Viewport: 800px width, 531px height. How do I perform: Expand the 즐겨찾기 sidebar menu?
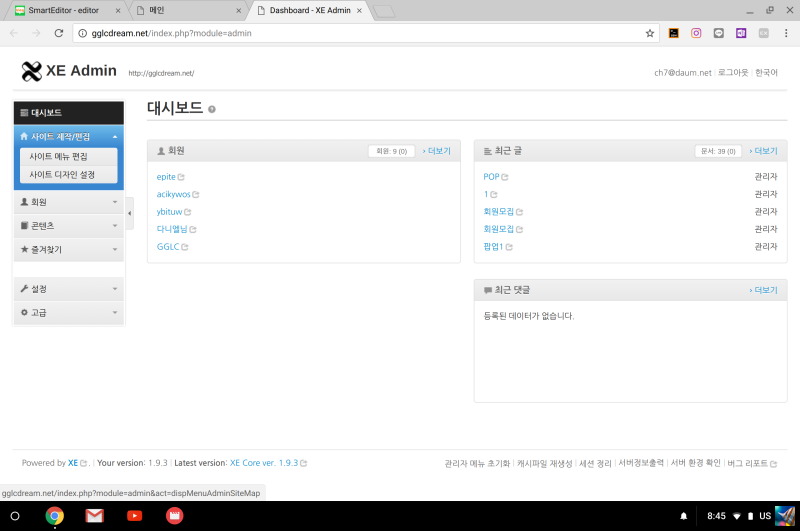[69, 249]
